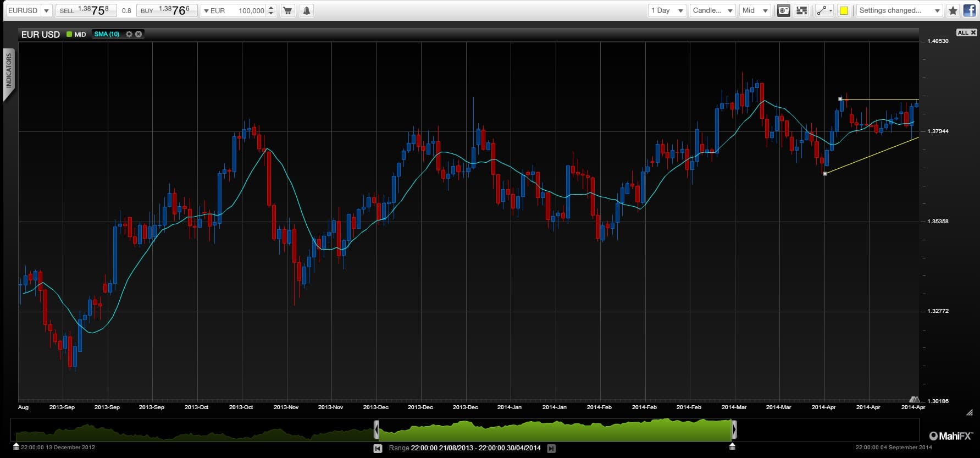Grab the right range selector handle

734,429
